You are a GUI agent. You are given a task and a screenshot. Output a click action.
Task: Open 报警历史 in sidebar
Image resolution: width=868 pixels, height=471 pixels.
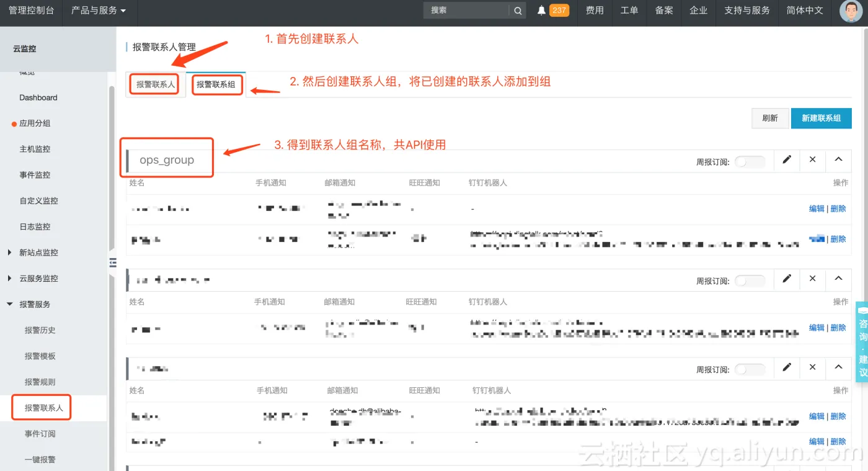pos(40,330)
